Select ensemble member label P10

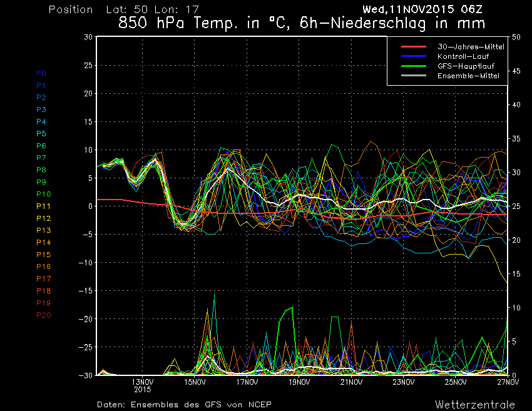[x=43, y=194]
